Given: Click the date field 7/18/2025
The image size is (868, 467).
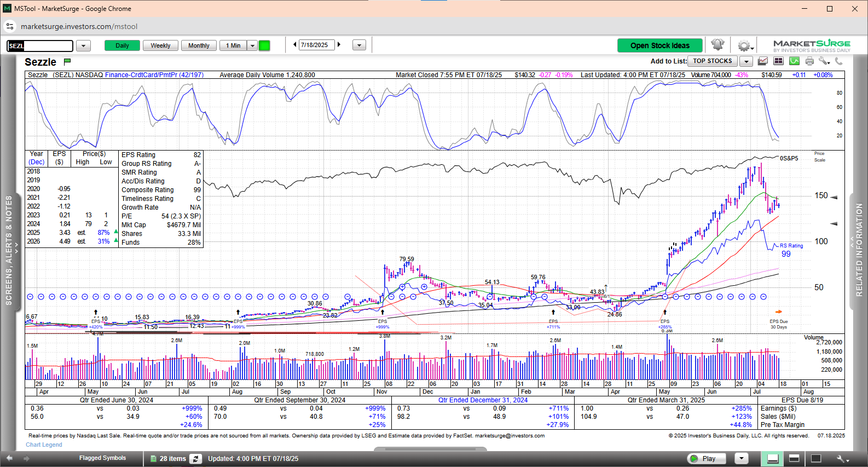Looking at the screenshot, I should pos(317,45).
